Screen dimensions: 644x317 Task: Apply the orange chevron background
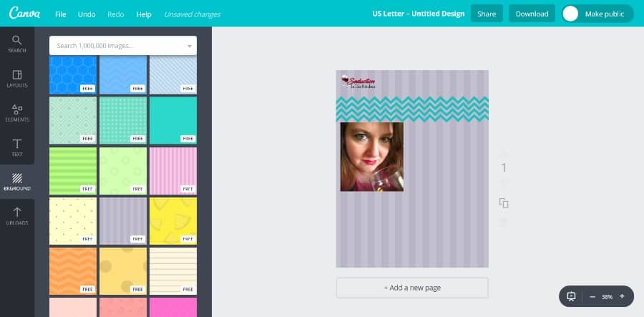click(x=73, y=271)
